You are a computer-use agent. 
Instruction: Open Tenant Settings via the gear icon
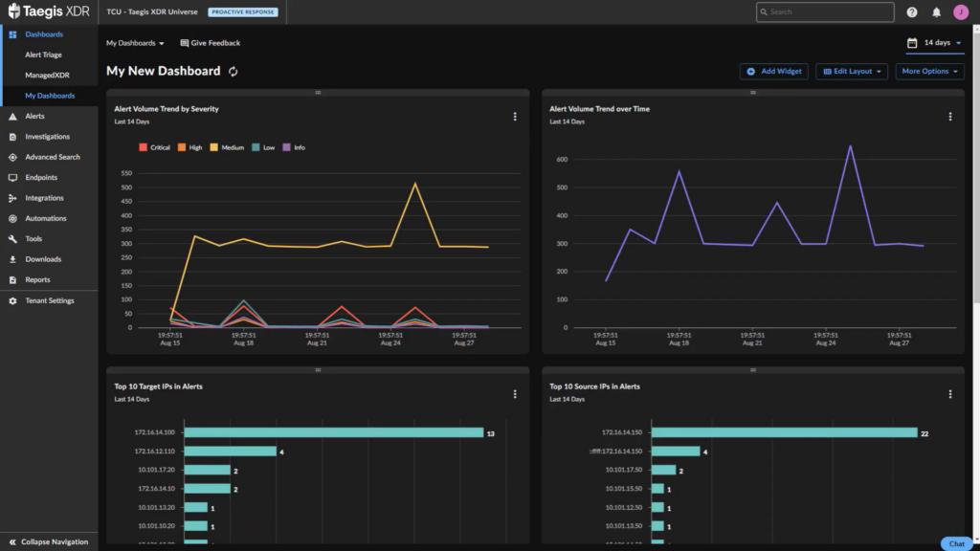[11, 299]
